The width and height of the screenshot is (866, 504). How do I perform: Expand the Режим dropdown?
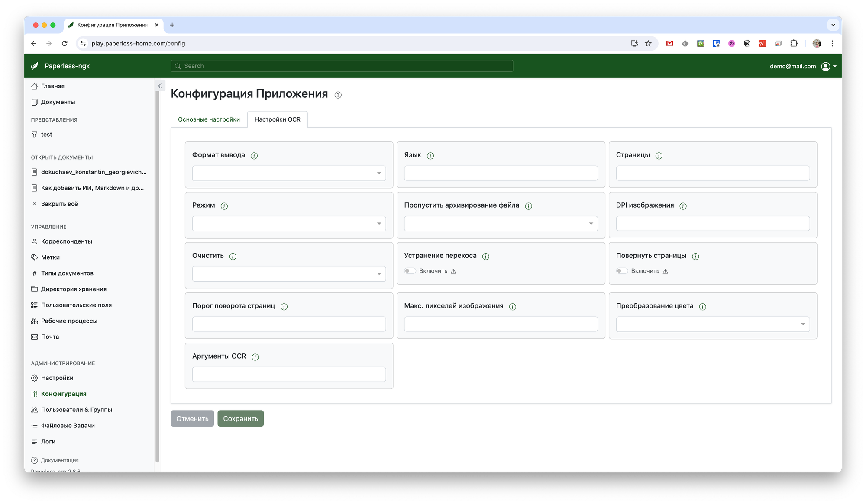point(289,224)
